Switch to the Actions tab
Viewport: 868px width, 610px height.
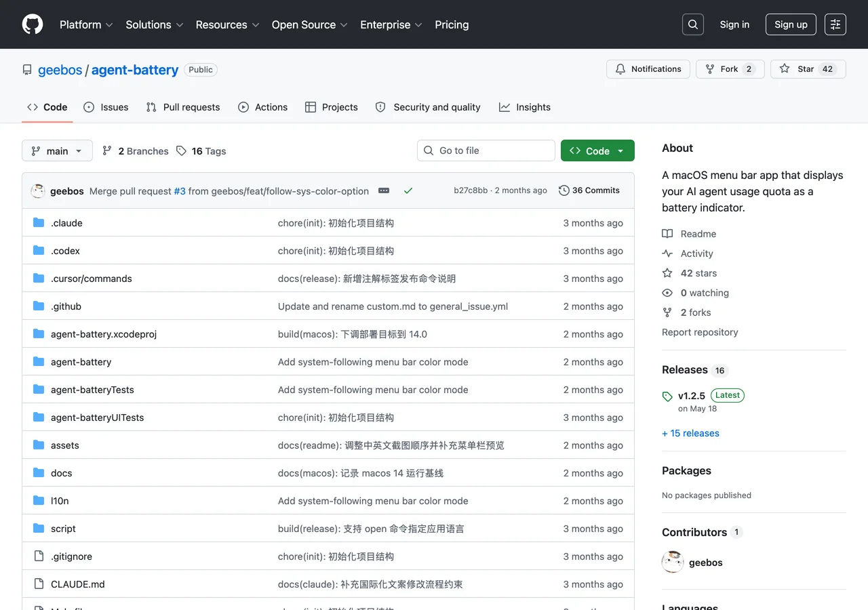263,107
